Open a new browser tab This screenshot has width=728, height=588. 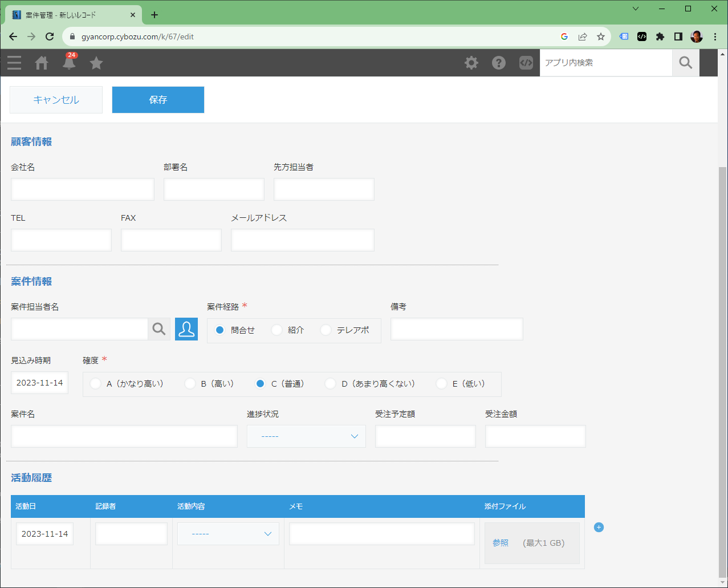pos(154,15)
